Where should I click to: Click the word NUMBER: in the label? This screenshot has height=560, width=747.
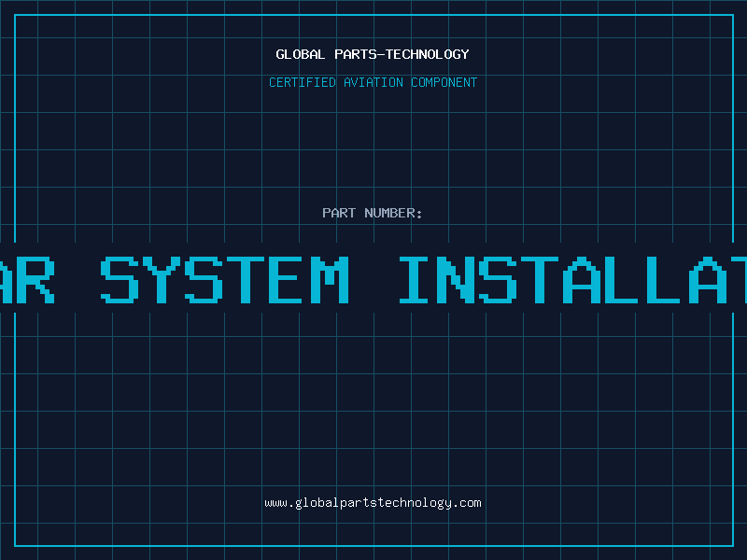coord(393,213)
